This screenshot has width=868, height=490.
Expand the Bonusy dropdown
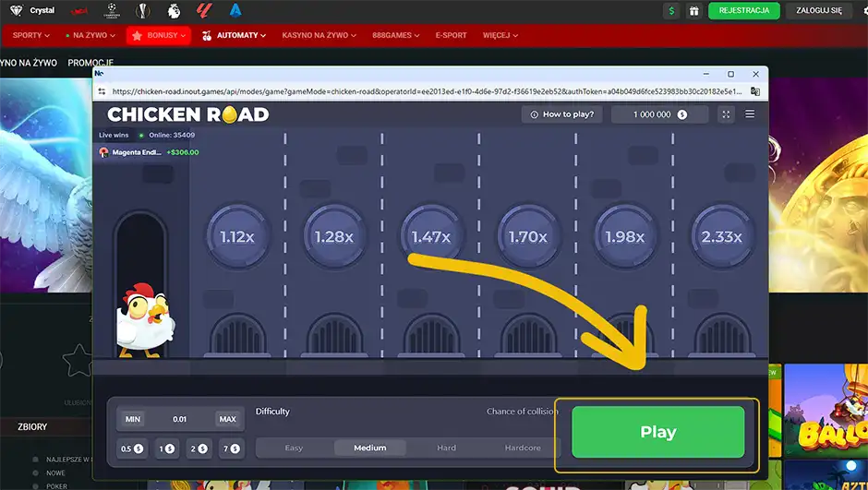click(158, 35)
